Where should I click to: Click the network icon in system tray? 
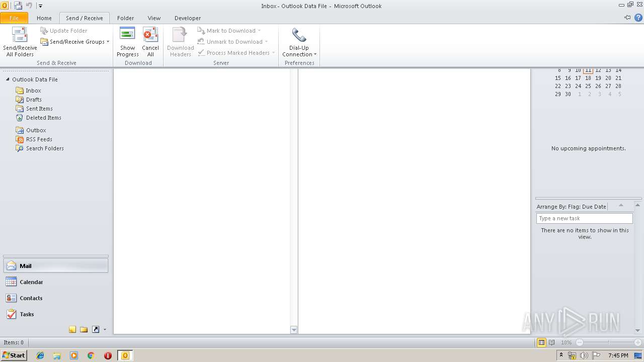click(x=572, y=355)
